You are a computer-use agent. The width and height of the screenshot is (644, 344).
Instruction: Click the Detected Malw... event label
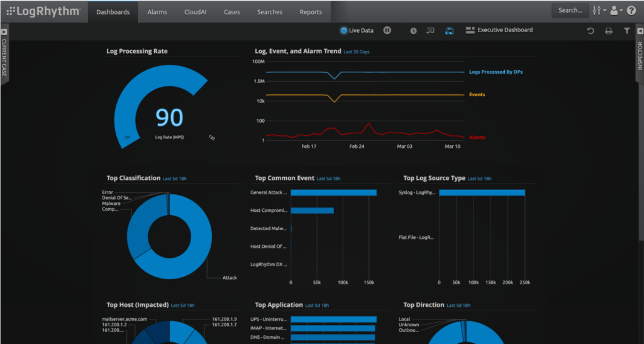269,228
